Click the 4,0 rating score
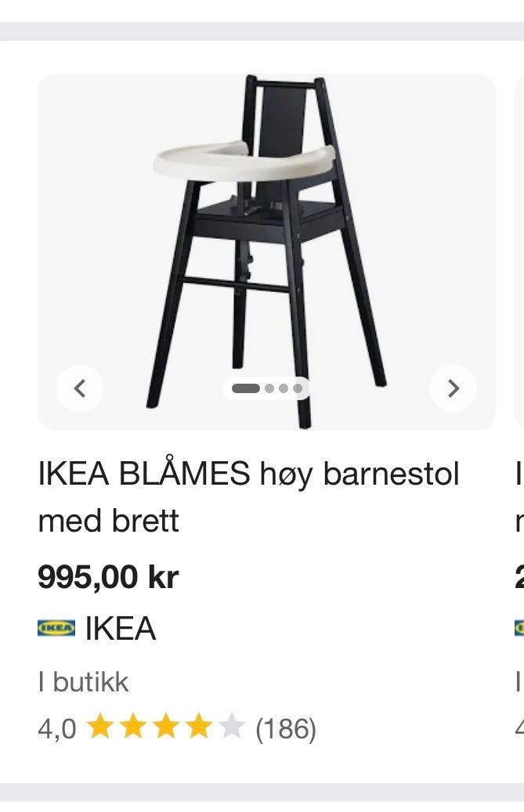 [x=57, y=728]
